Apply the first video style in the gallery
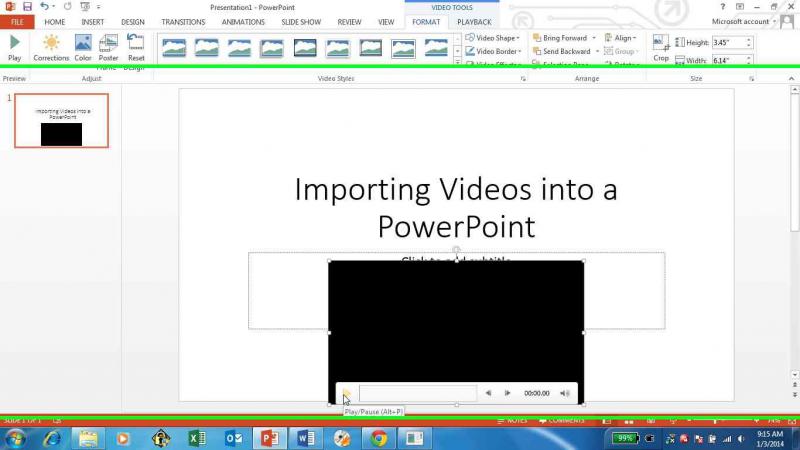This screenshot has height=450, width=800. [174, 48]
